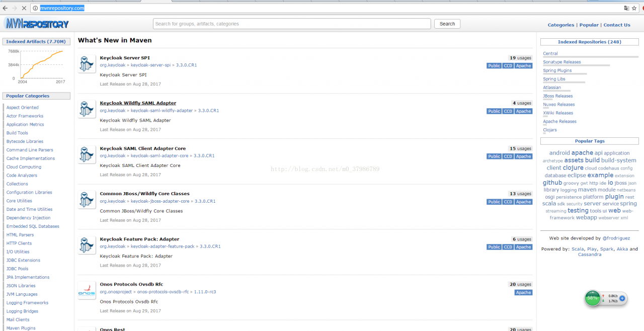
Task: Open the Cloud Computing category
Action: pos(24,167)
